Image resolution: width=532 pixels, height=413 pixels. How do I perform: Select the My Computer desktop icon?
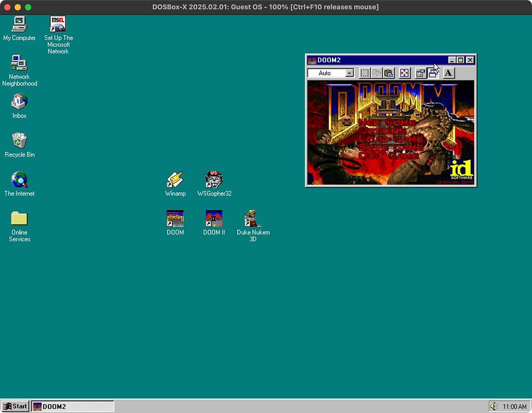coord(19,29)
